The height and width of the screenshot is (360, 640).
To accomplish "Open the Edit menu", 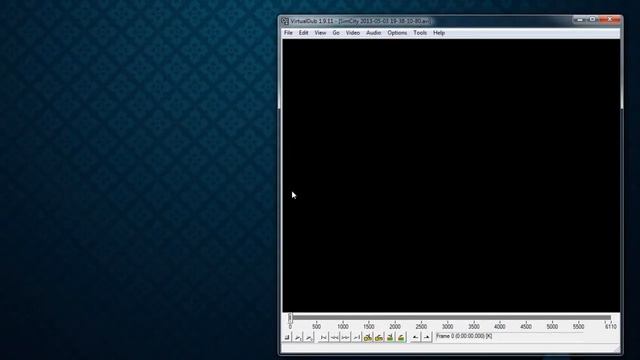I will coord(303,33).
